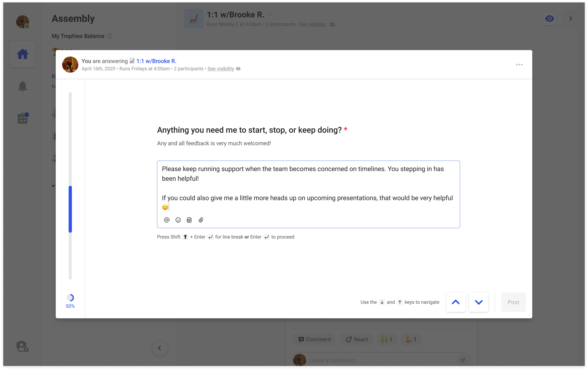The height and width of the screenshot is (370, 588).
Task: Click the profile avatar at top of sidebar
Action: pyautogui.click(x=23, y=22)
